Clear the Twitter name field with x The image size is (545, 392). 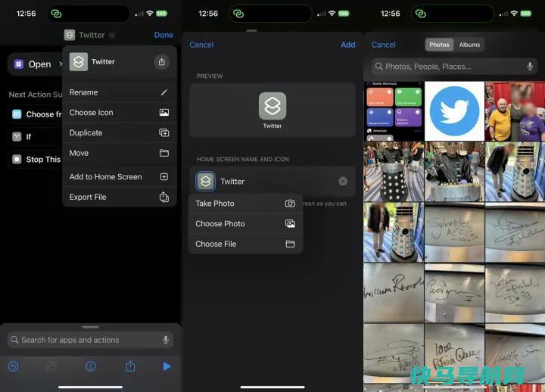tap(343, 182)
